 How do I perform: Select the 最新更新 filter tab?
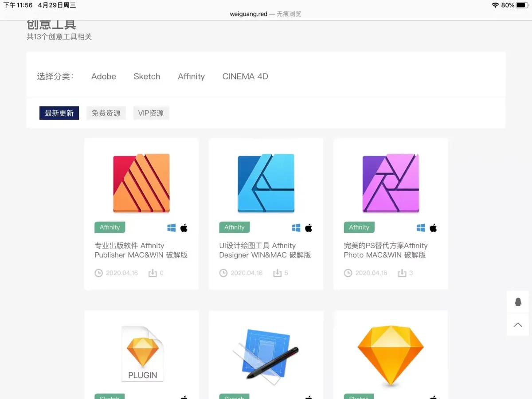click(59, 113)
